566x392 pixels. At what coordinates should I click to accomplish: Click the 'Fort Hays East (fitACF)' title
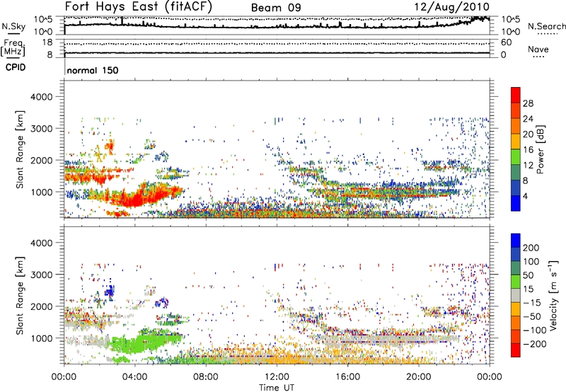(x=139, y=7)
